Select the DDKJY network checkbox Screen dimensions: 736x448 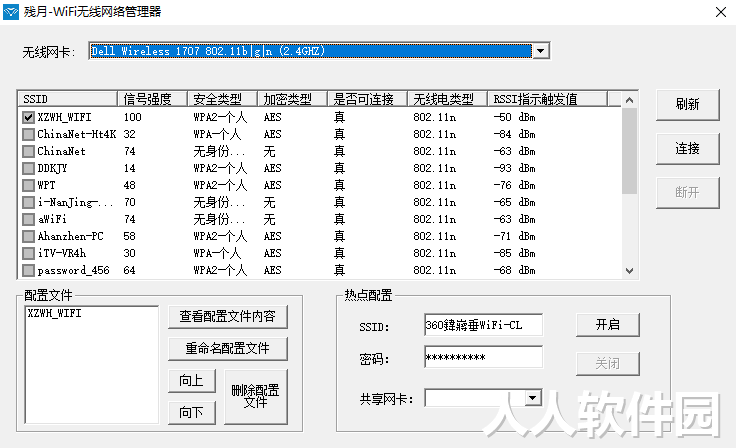[28, 168]
